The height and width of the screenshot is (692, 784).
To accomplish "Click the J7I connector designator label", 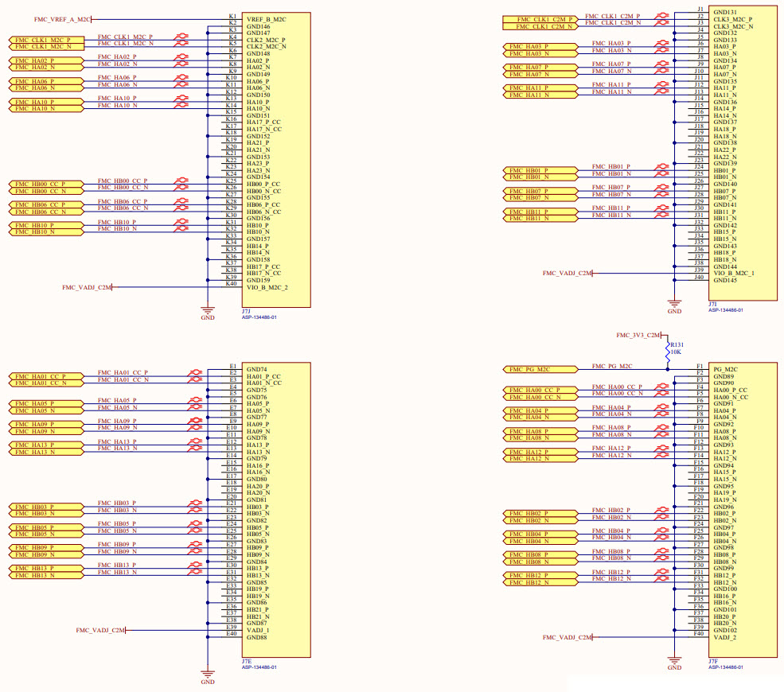I will [x=712, y=305].
